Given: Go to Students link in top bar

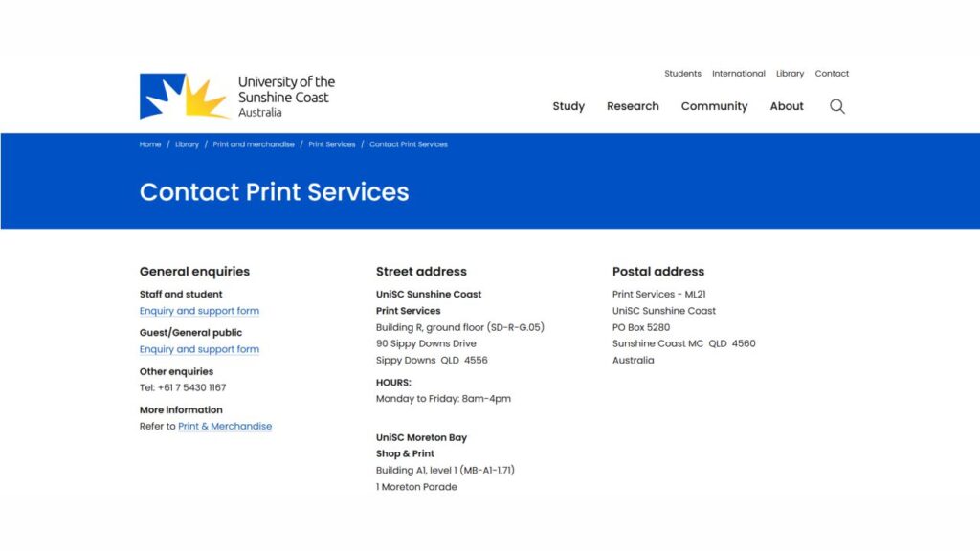Looking at the screenshot, I should (x=682, y=73).
